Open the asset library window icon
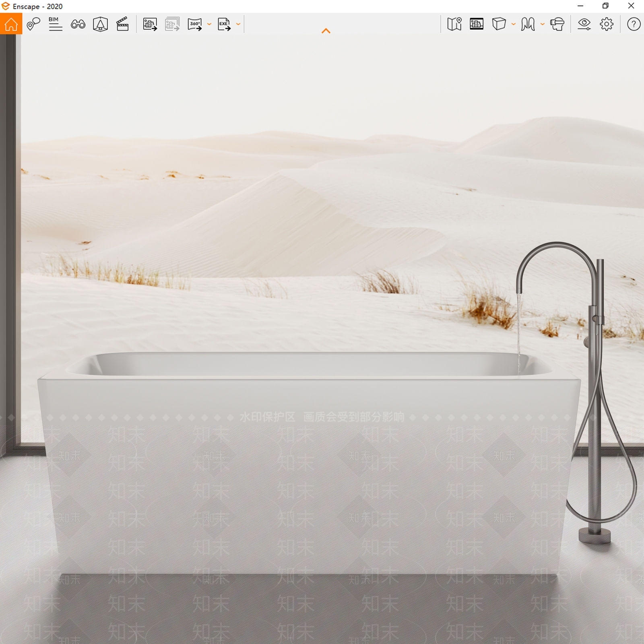 coord(477,24)
